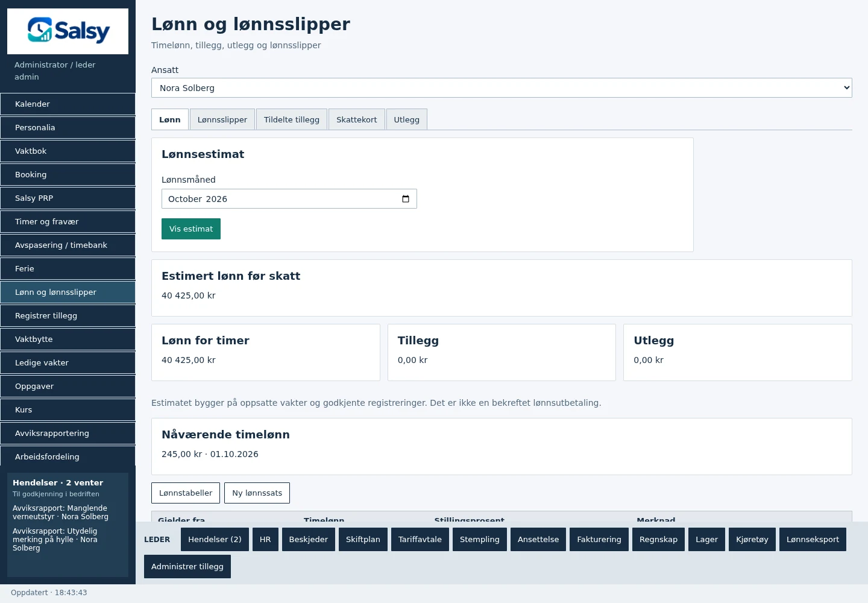Show the Utlegg tab
The image size is (868, 603).
point(407,119)
